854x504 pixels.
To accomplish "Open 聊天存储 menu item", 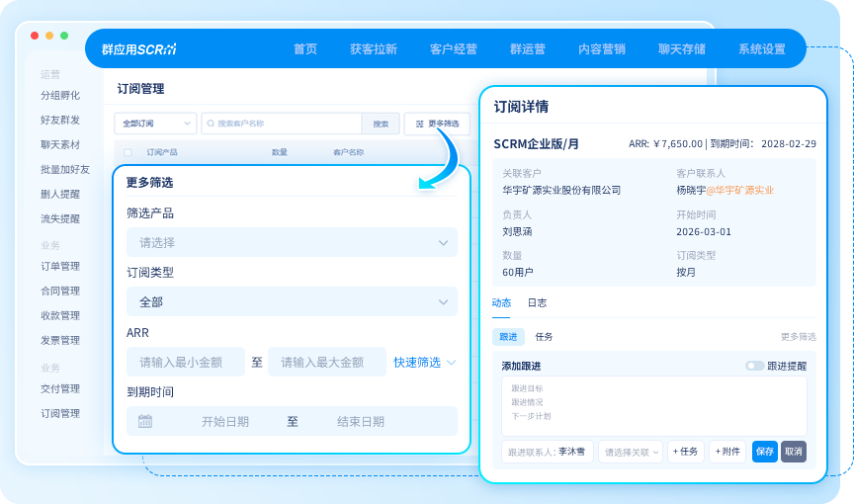I will click(x=681, y=49).
